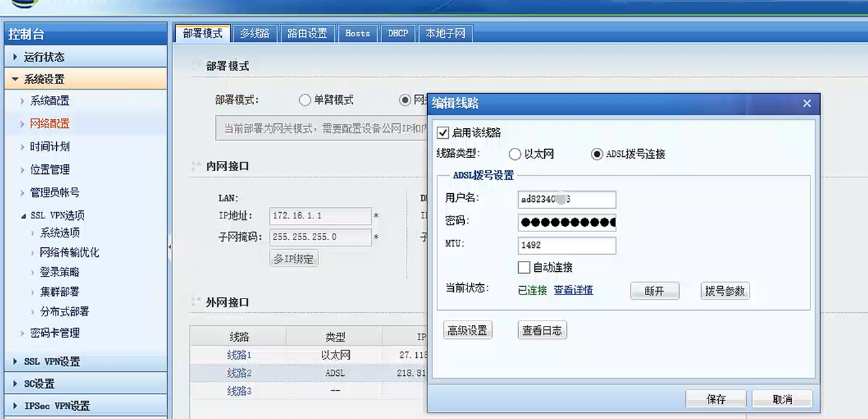Screen dimensions: 868x419
Task: Switch to the 多线路 tab
Action: tap(254, 33)
